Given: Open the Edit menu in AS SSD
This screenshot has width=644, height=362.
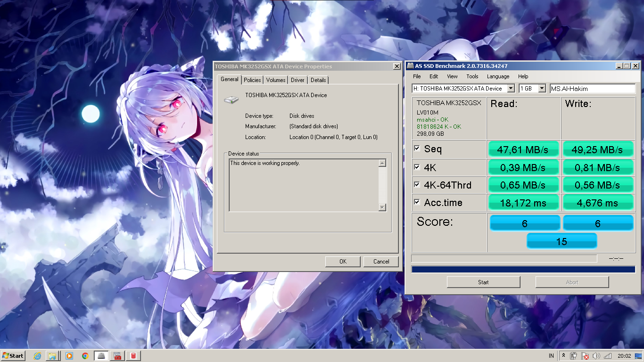Looking at the screenshot, I should (434, 76).
